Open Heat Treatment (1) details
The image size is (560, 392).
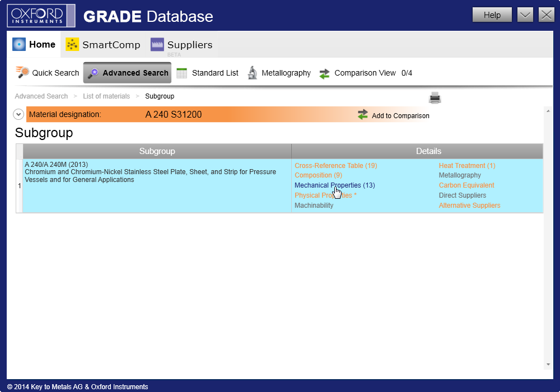[467, 165]
